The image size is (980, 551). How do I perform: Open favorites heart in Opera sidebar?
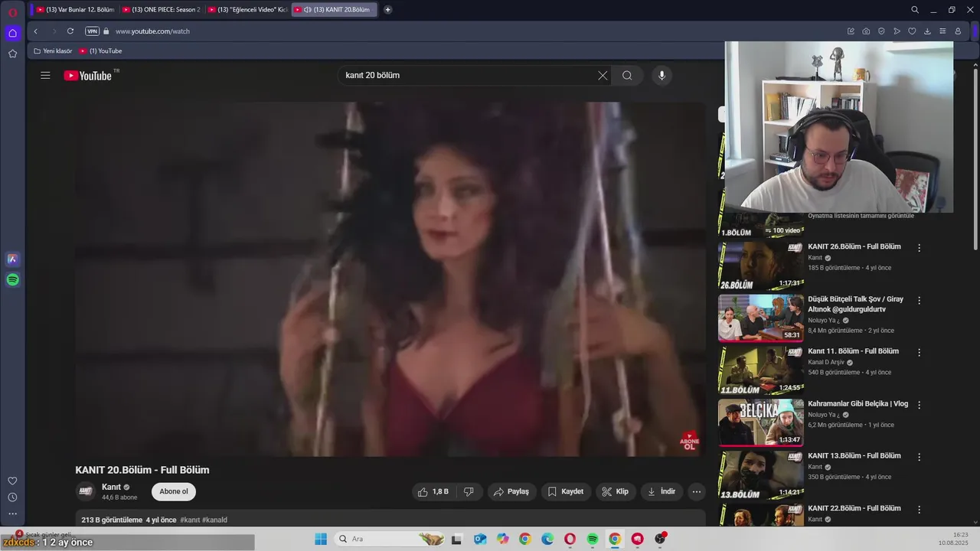(12, 481)
